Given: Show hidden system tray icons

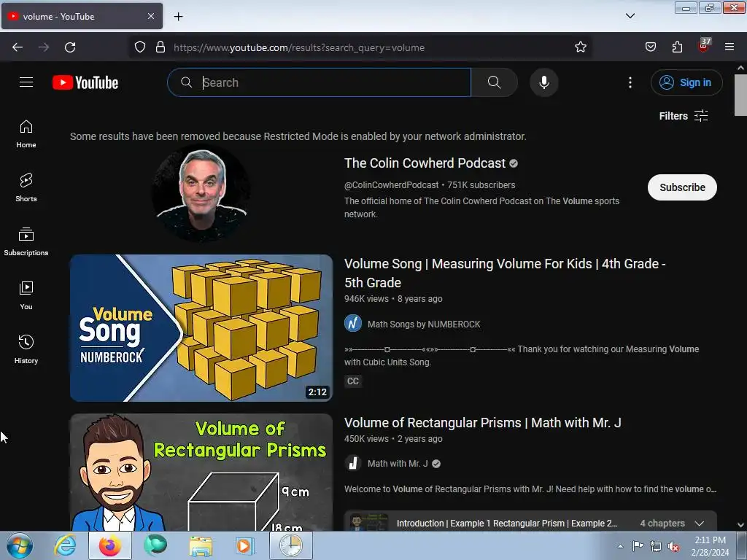Looking at the screenshot, I should [620, 547].
